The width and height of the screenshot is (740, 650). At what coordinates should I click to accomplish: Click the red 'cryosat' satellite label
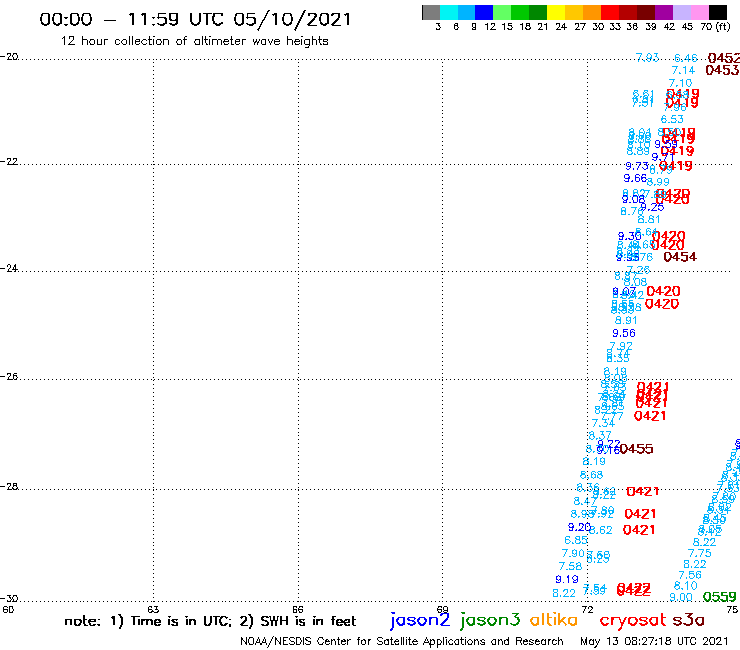pos(633,620)
